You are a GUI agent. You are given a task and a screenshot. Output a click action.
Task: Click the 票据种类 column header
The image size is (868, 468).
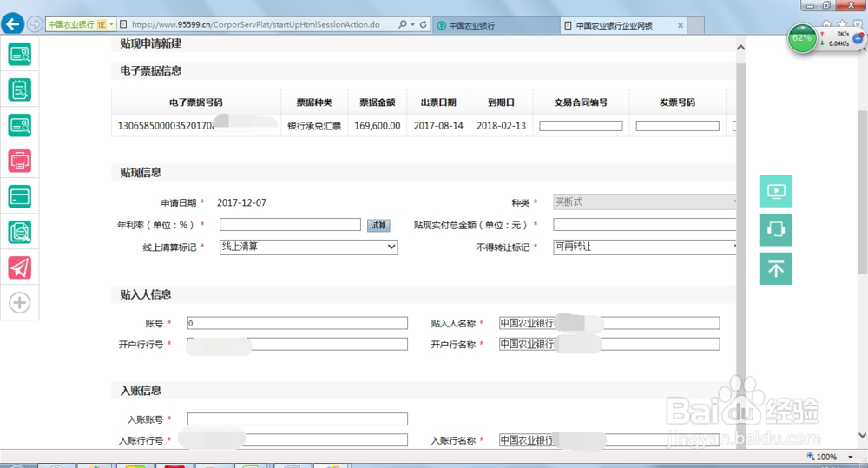tap(314, 102)
